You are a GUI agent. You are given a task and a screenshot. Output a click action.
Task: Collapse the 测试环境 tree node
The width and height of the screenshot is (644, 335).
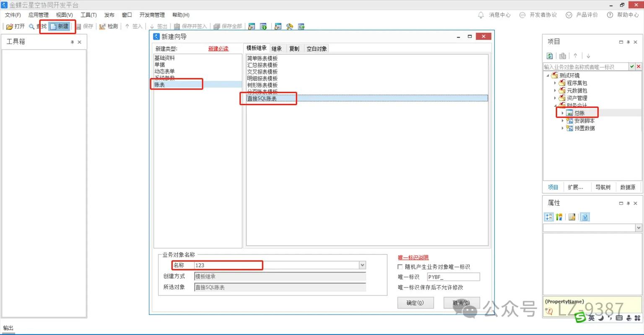coord(548,76)
